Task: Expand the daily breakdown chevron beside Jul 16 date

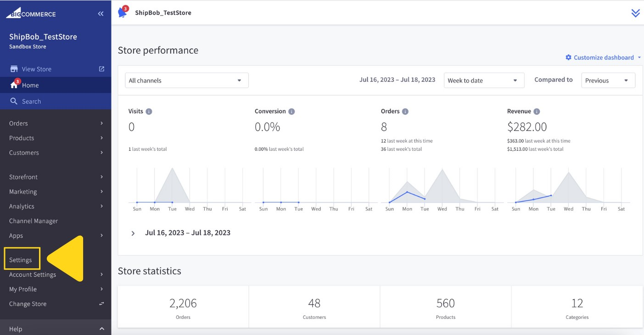Action: [x=133, y=233]
